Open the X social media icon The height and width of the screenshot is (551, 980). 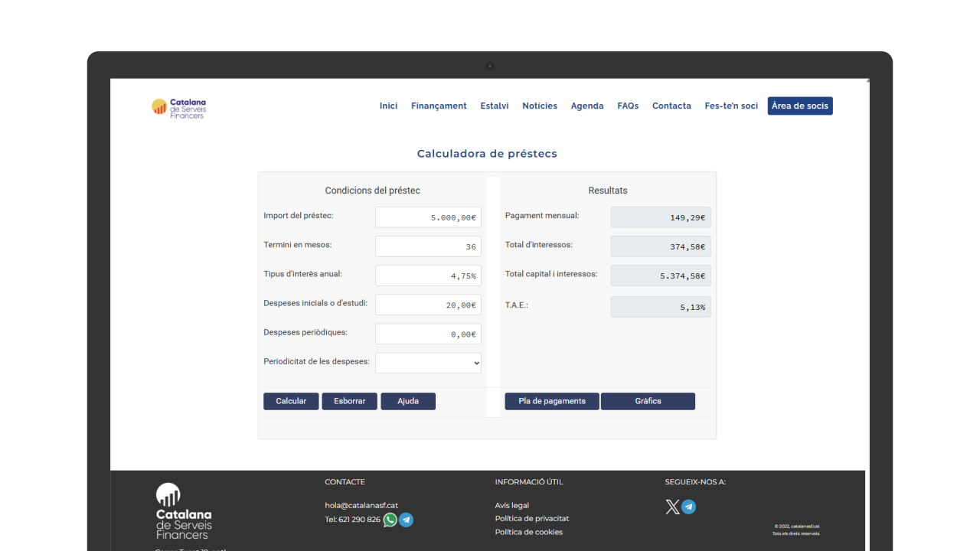coord(672,507)
